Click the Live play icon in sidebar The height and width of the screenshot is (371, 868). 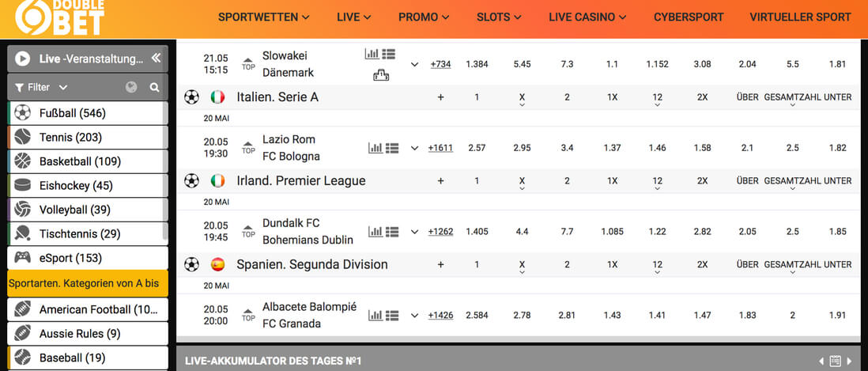[23, 59]
